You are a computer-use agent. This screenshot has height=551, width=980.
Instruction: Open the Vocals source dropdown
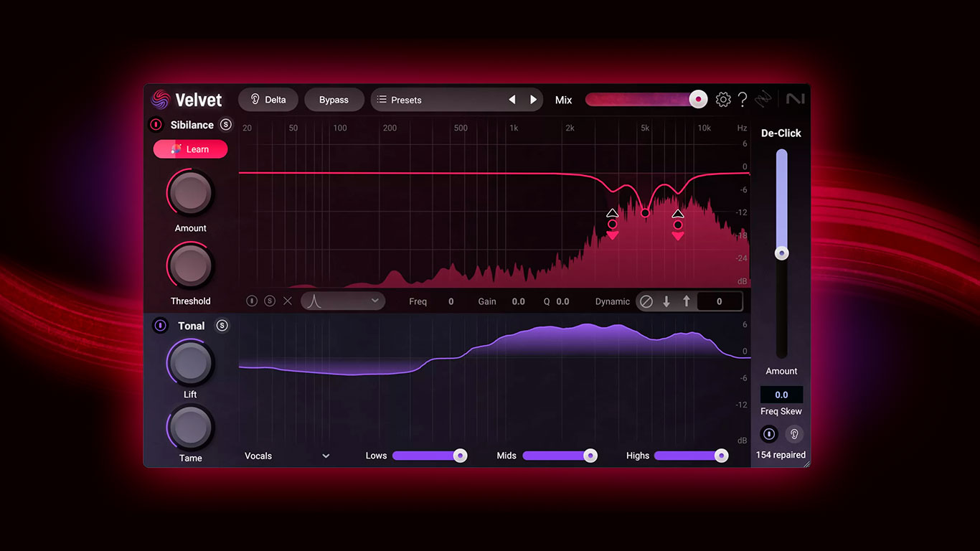tap(287, 456)
